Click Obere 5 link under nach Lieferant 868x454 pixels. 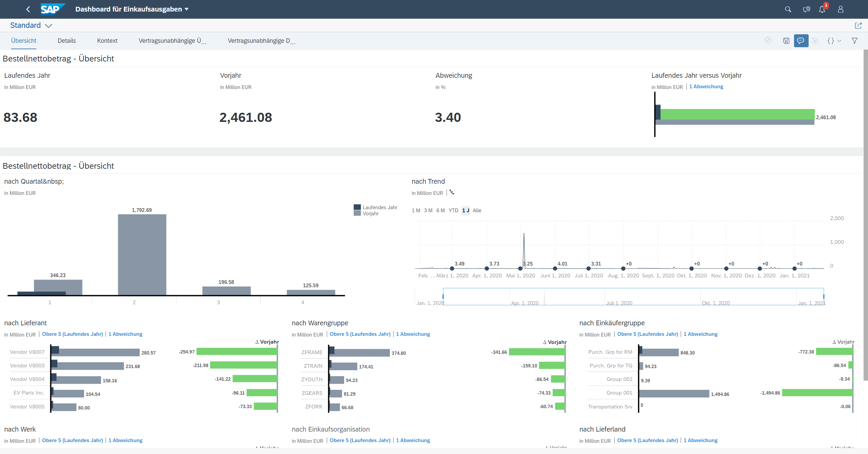(72, 334)
